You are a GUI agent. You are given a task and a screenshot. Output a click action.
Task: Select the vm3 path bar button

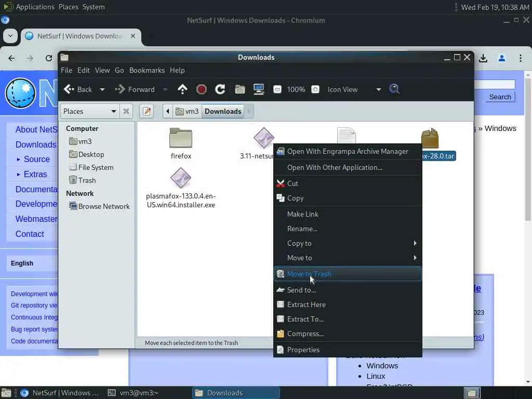click(x=187, y=111)
